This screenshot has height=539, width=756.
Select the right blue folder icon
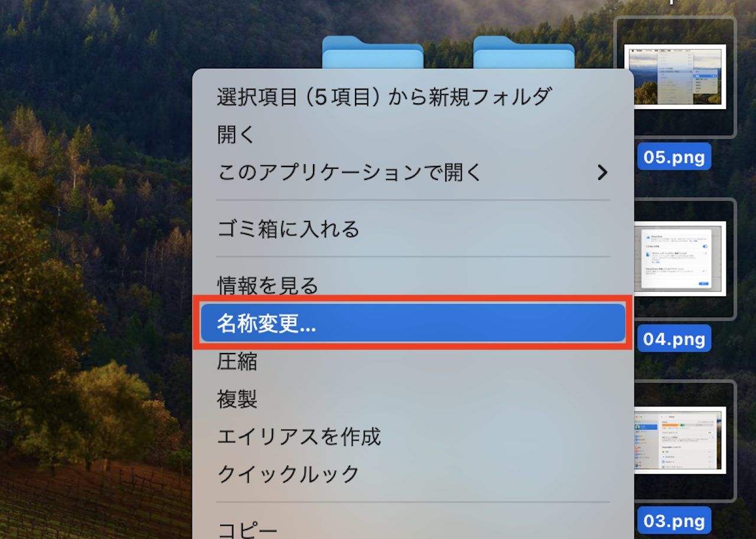(x=524, y=52)
